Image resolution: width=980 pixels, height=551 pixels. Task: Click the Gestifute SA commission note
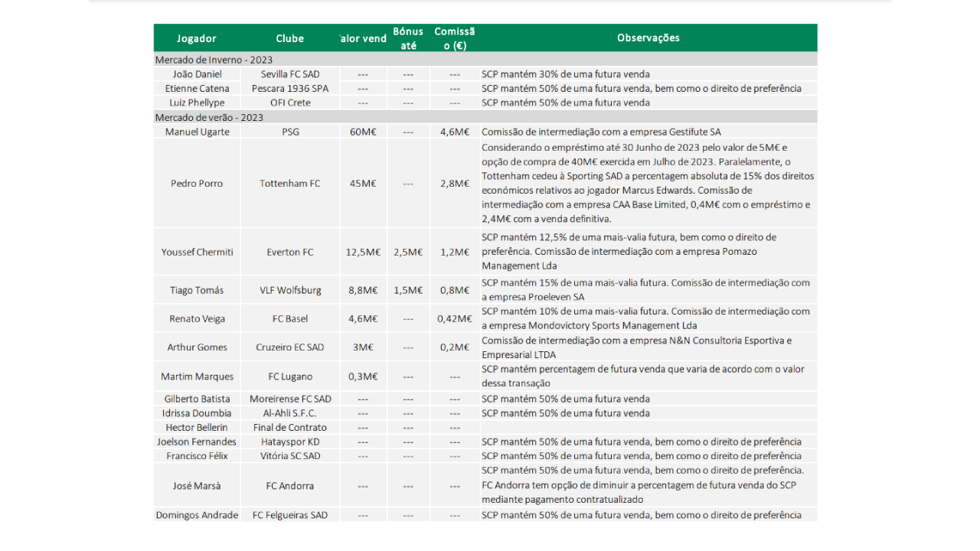click(601, 132)
